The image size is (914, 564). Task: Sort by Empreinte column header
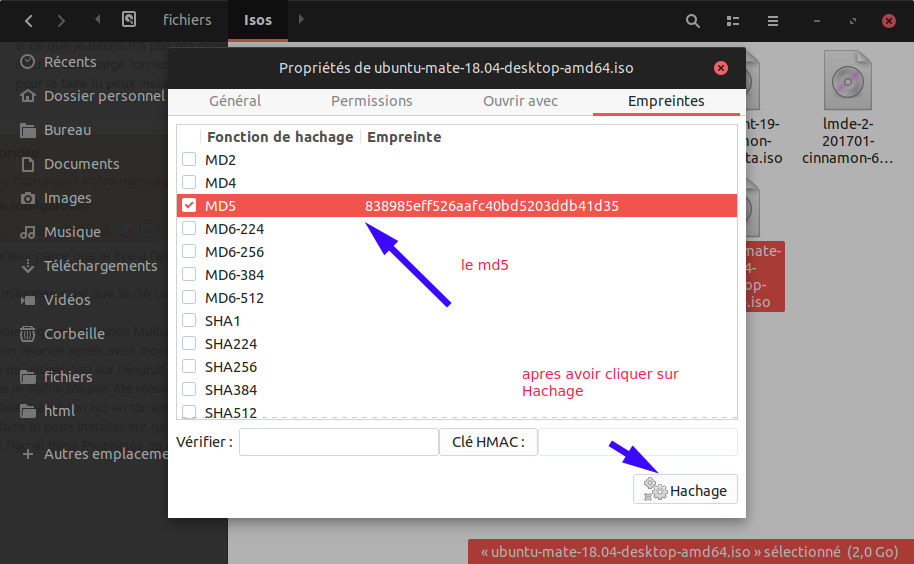click(x=404, y=138)
